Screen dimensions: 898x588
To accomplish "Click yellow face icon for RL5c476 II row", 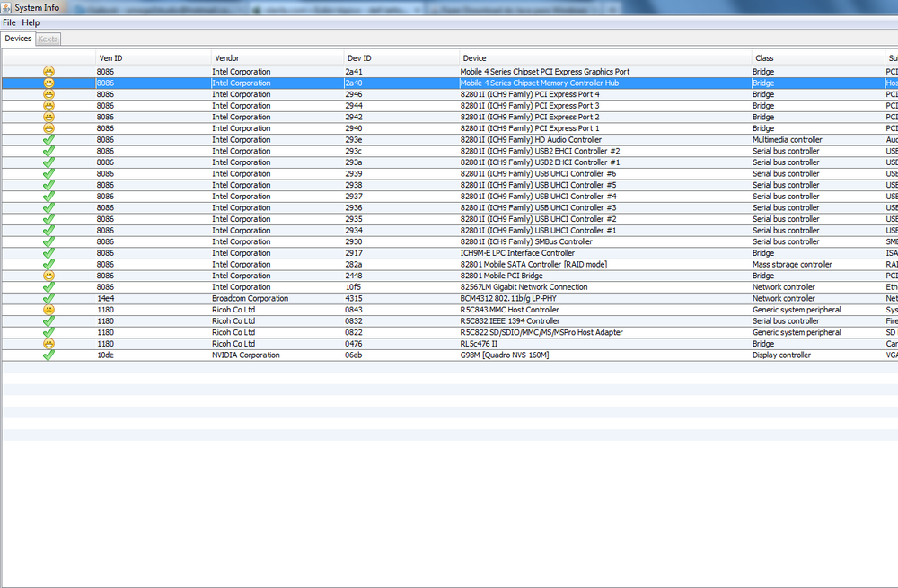I will click(x=48, y=344).
